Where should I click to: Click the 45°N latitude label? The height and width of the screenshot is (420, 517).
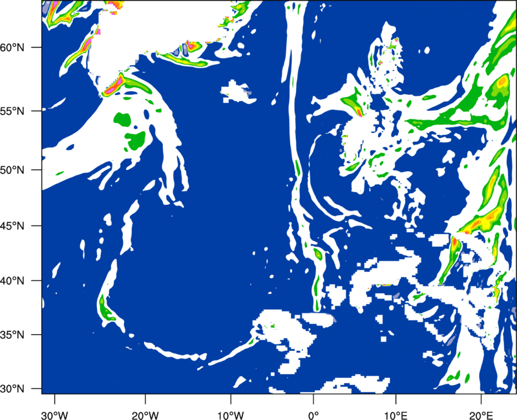pyautogui.click(x=12, y=226)
